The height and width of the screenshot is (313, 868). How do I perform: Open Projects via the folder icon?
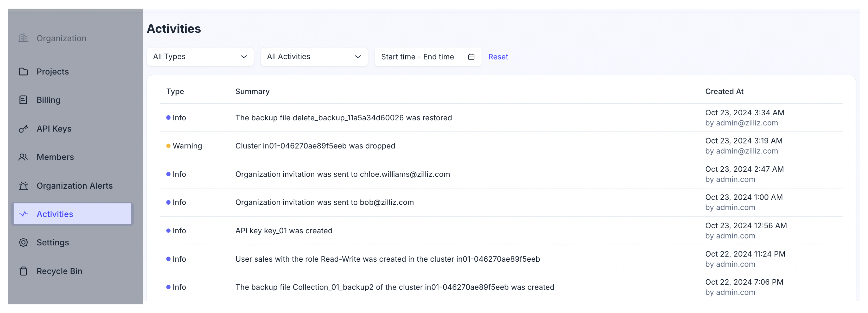pos(23,71)
